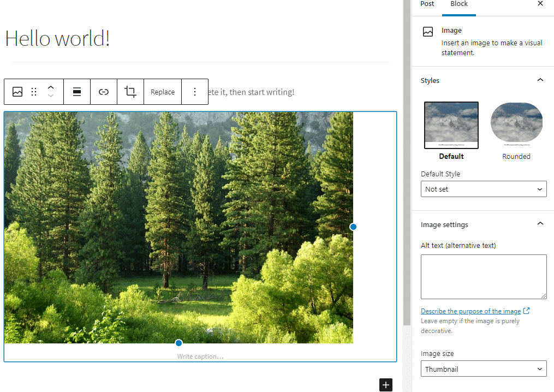Image resolution: width=554 pixels, height=392 pixels.
Task: Switch to the Block tab
Action: (458, 4)
